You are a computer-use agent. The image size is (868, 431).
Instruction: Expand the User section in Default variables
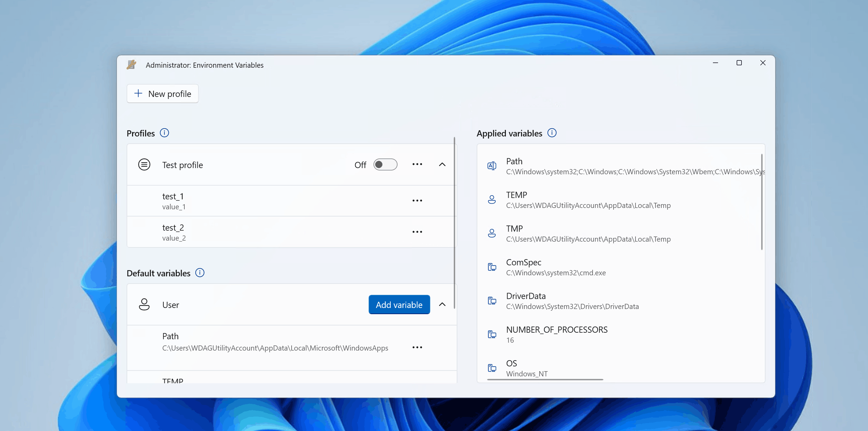[442, 304]
